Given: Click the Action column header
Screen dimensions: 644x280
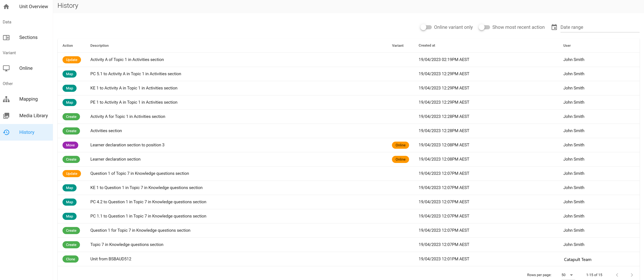Looking at the screenshot, I should [x=68, y=46].
